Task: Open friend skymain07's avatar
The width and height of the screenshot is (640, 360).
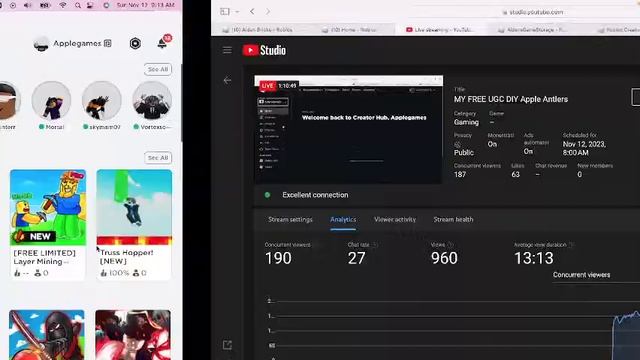Action: coord(102,101)
